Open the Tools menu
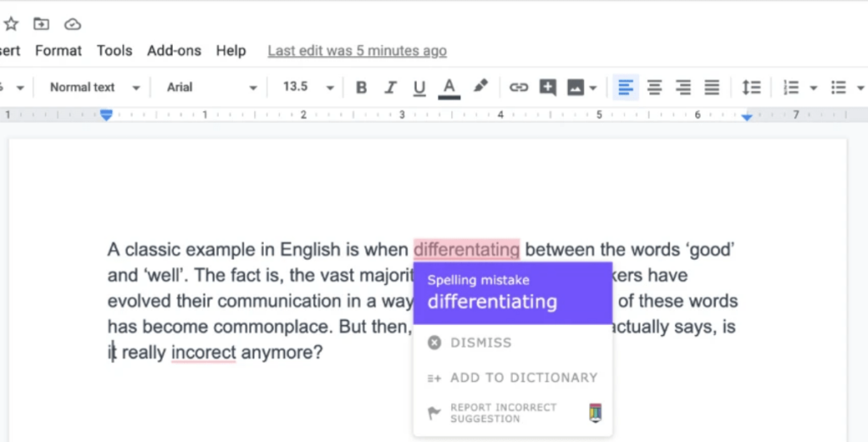The height and width of the screenshot is (442, 868). point(114,51)
